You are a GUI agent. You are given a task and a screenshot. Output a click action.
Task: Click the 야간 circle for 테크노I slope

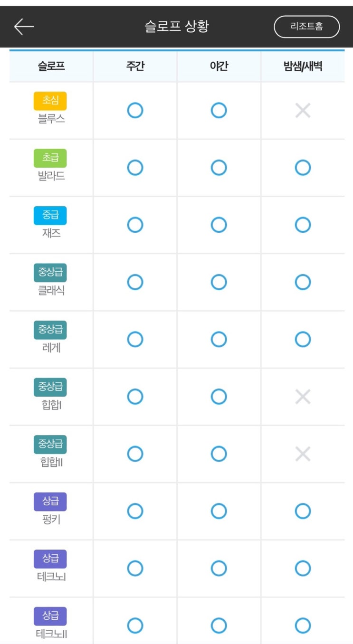point(219,568)
